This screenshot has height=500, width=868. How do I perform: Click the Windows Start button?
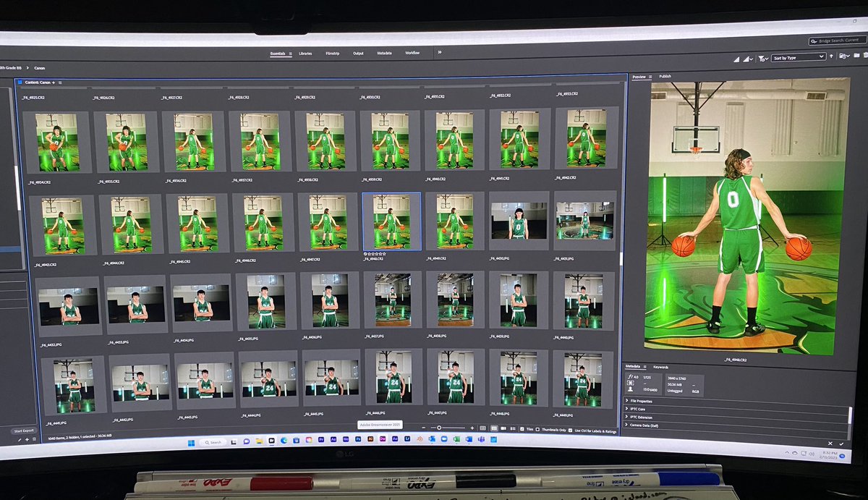click(x=191, y=443)
